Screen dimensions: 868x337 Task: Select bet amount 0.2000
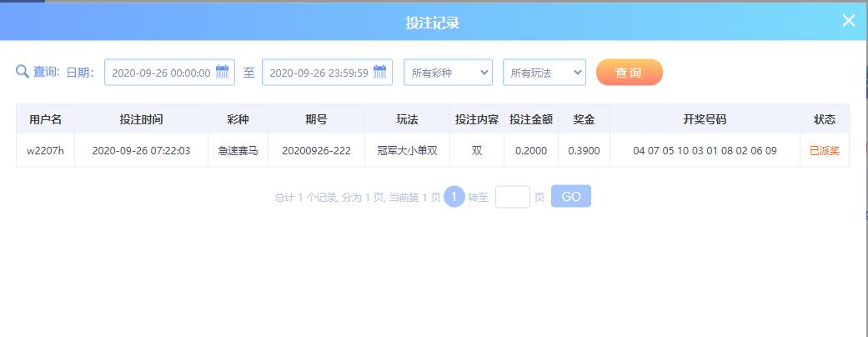pyautogui.click(x=531, y=150)
